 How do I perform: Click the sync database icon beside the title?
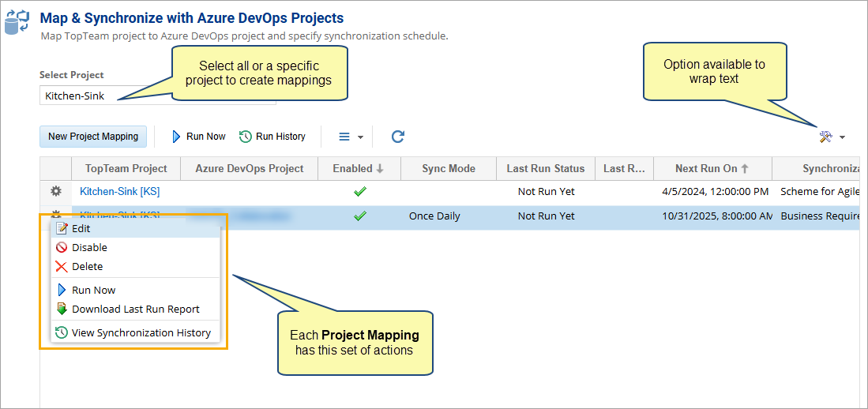click(17, 21)
